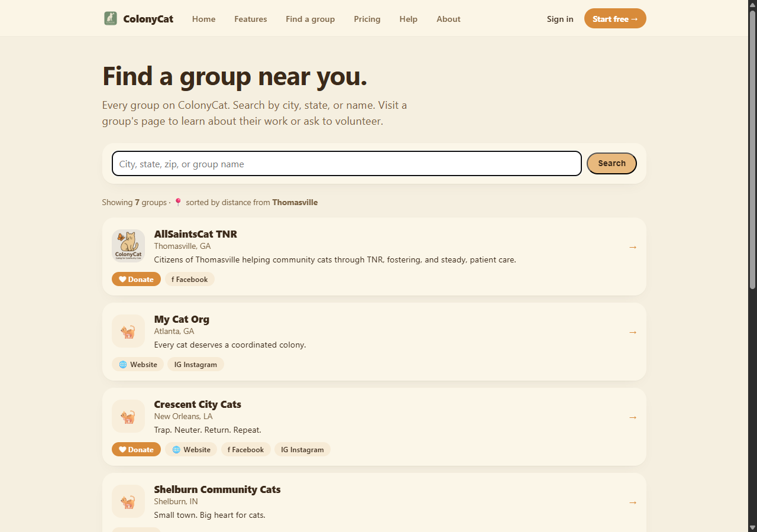Donate to AllSaintsCat TNR
Screen dimensions: 757x532
coord(136,279)
